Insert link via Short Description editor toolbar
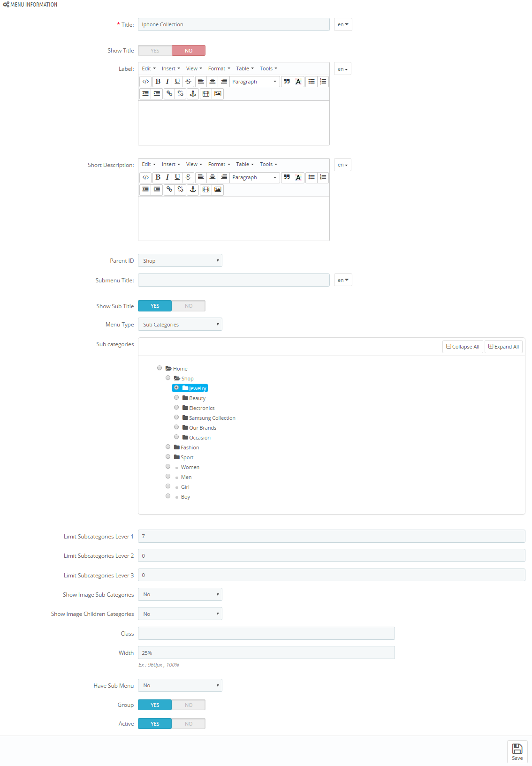Viewport: 532px width, 766px height. [169, 190]
